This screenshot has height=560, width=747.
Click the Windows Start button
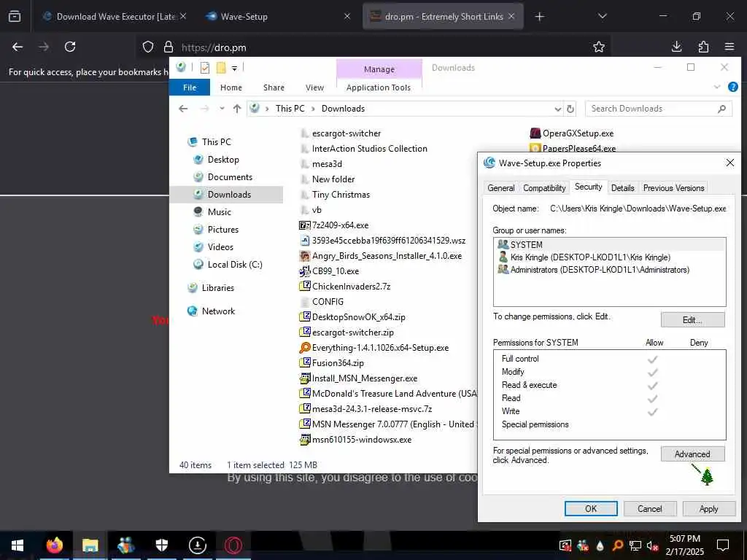click(18, 545)
